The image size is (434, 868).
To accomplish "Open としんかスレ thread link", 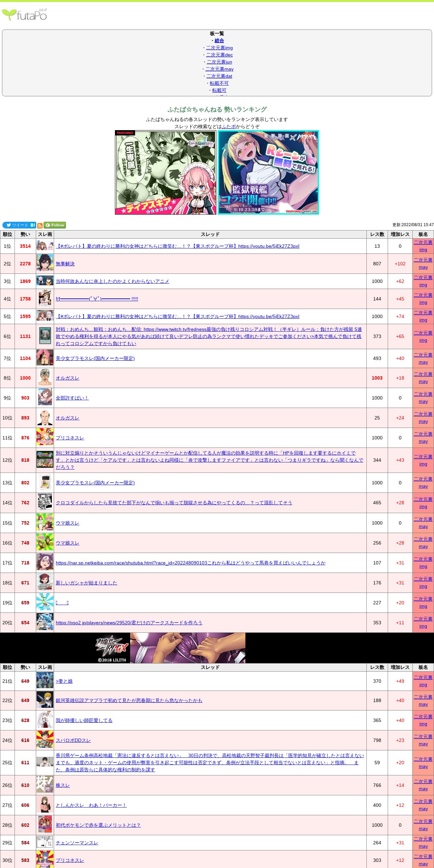I will click(91, 805).
